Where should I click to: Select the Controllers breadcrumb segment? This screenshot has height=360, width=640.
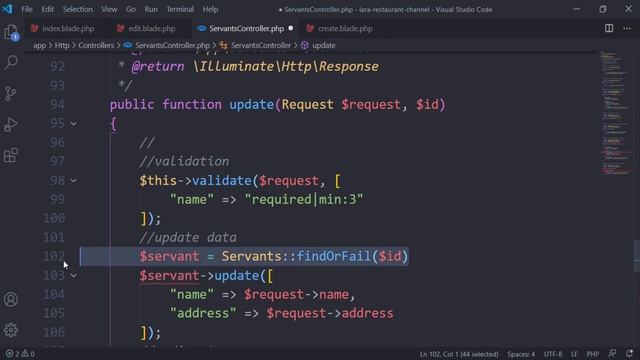pos(96,45)
